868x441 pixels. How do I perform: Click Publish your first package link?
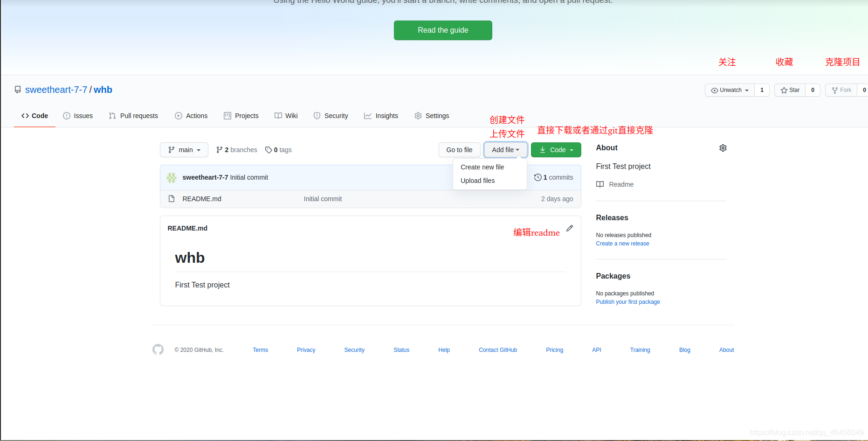[628, 302]
